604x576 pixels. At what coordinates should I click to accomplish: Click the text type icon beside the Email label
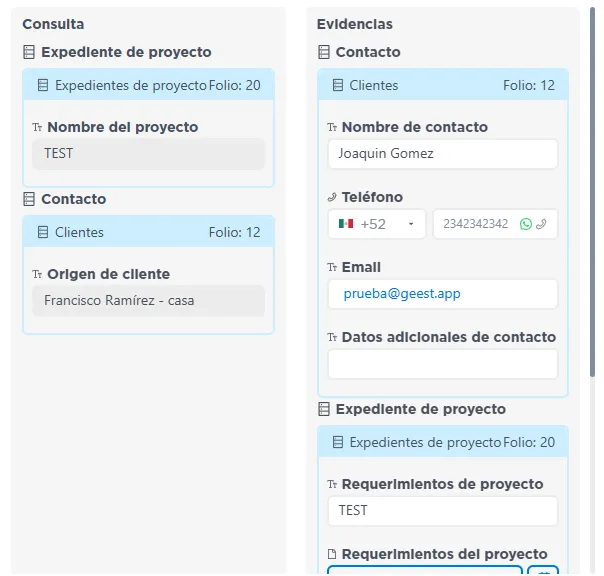pos(332,267)
